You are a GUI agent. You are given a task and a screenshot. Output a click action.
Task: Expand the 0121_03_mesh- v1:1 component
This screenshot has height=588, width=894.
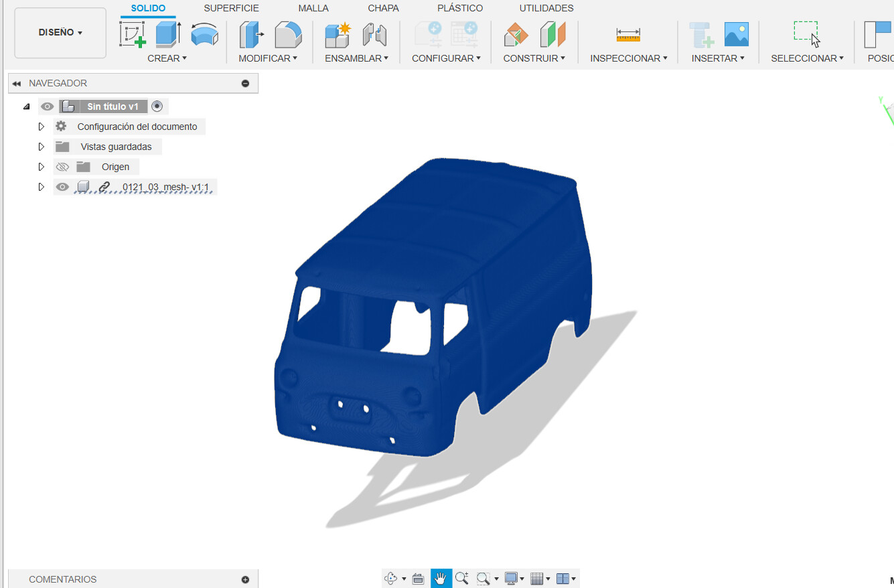42,187
